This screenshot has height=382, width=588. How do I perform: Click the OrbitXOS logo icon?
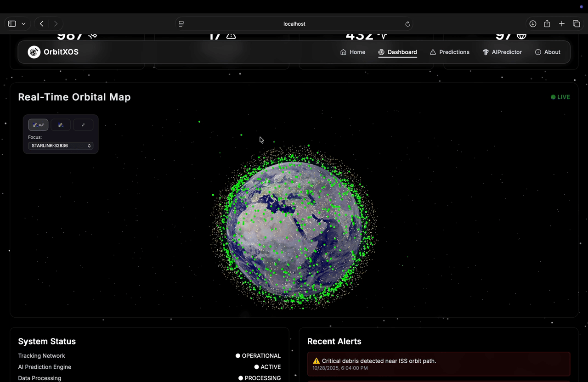[34, 52]
